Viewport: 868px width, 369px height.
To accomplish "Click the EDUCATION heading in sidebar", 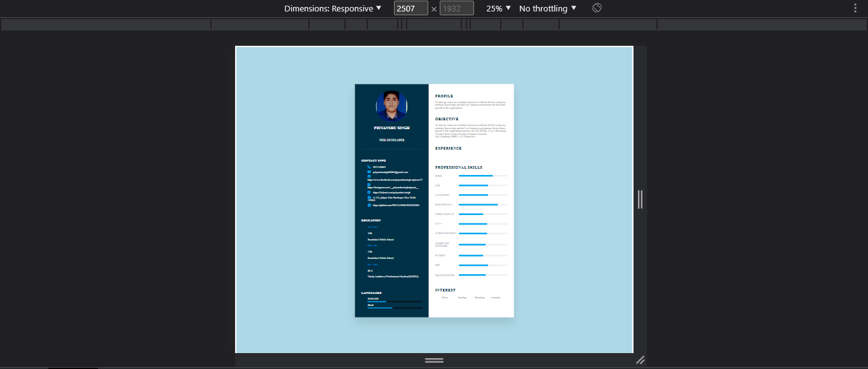I will pos(371,220).
